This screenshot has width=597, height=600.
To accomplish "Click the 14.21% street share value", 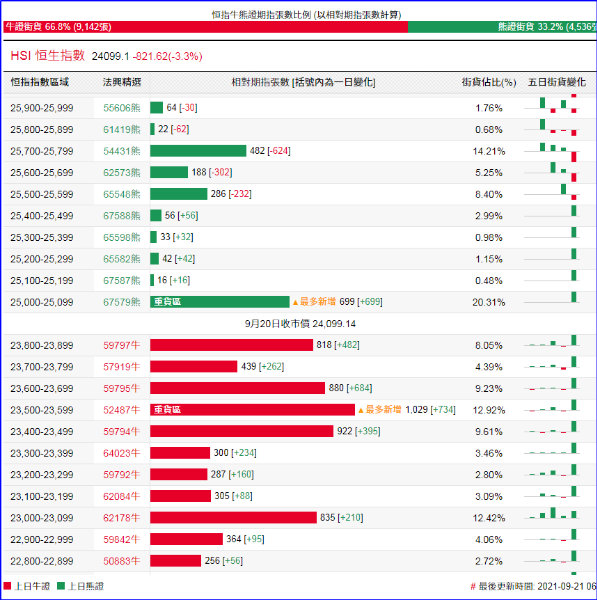I will tap(489, 151).
